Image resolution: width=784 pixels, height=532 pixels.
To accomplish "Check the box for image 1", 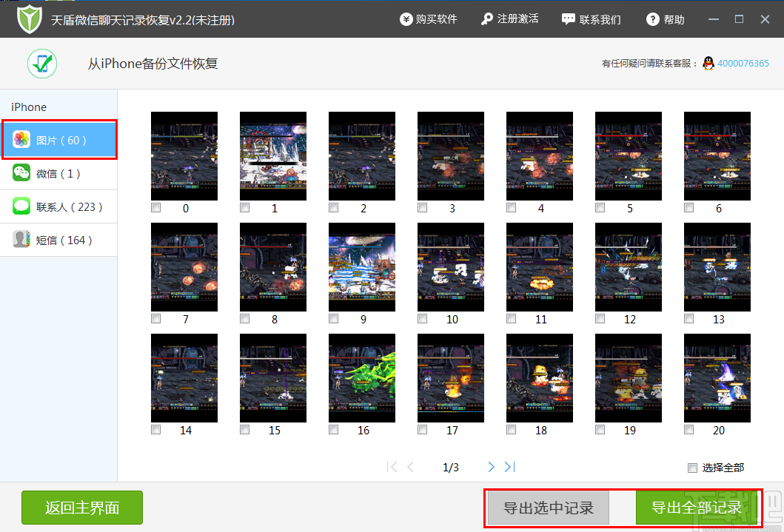I will pyautogui.click(x=244, y=207).
